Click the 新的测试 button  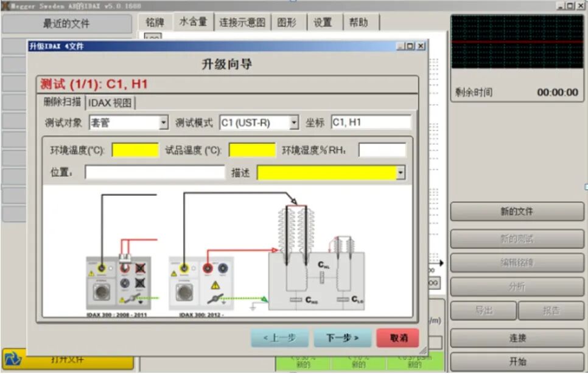pyautogui.click(x=517, y=239)
